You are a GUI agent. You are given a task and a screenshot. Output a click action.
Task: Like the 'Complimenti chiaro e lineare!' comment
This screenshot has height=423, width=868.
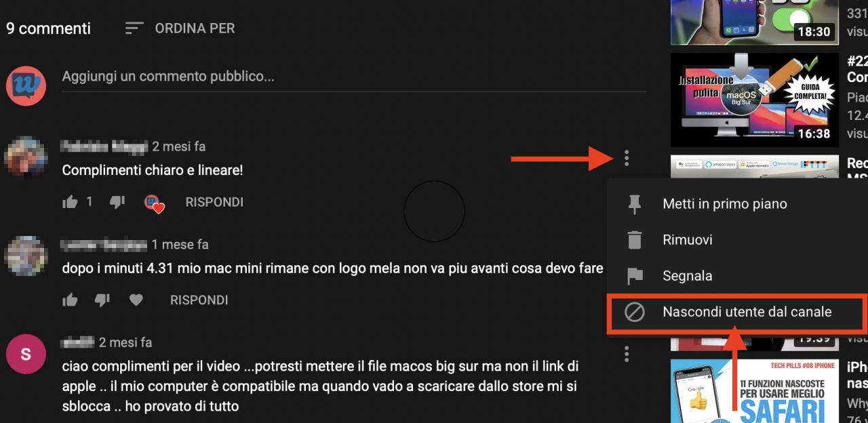tap(70, 202)
